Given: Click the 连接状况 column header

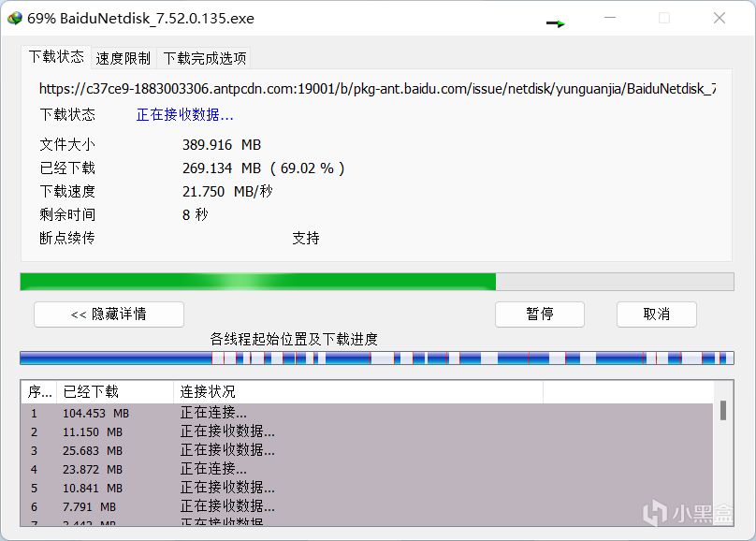Looking at the screenshot, I should pyautogui.click(x=358, y=391).
